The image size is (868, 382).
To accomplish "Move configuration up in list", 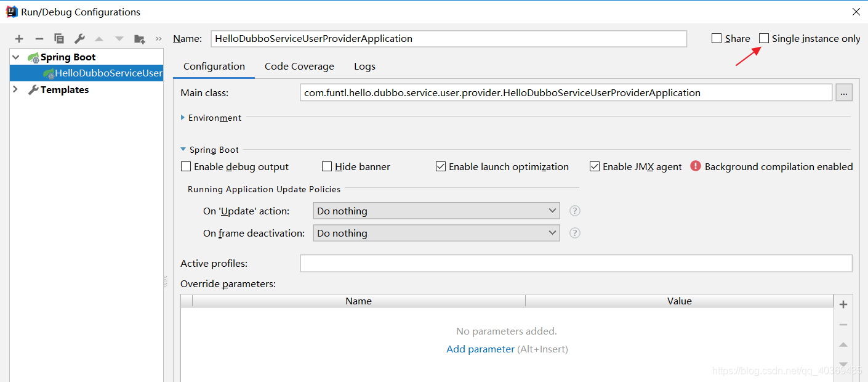I will [99, 39].
